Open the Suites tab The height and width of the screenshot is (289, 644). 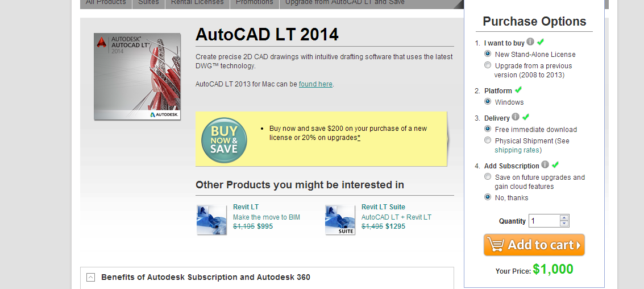(149, 3)
